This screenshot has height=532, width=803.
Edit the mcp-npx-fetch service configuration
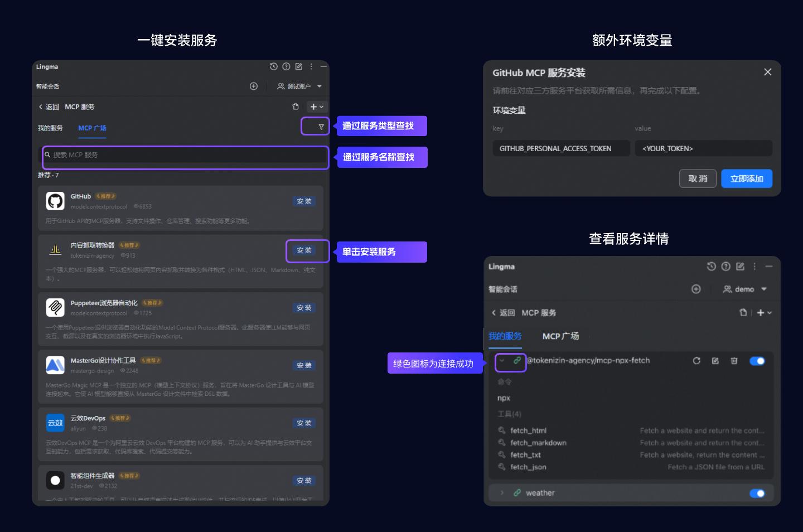click(715, 361)
